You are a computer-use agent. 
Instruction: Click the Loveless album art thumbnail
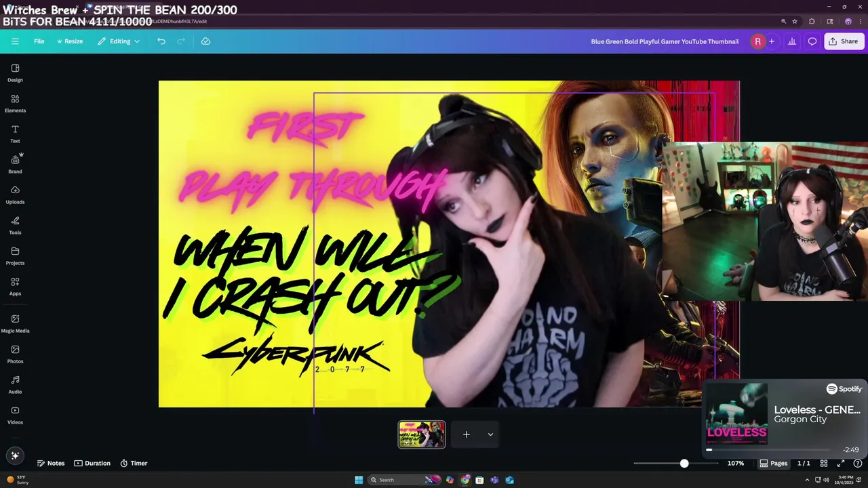point(737,414)
